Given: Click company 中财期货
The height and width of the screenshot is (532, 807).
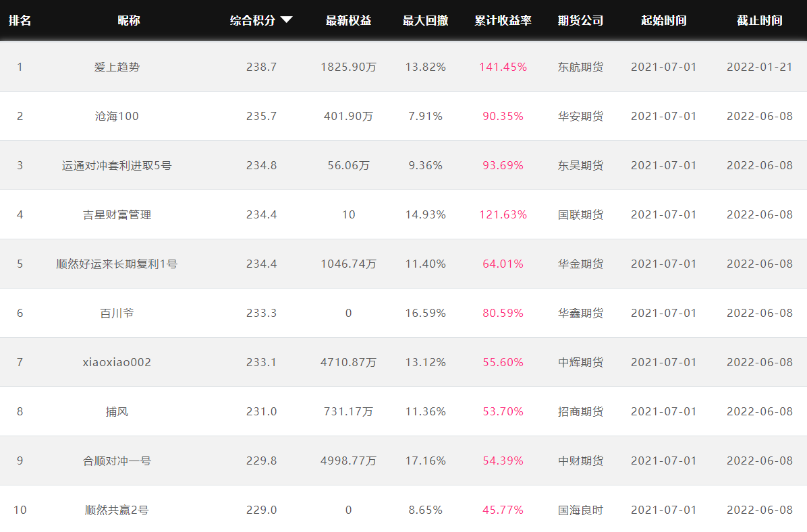Looking at the screenshot, I should [580, 461].
